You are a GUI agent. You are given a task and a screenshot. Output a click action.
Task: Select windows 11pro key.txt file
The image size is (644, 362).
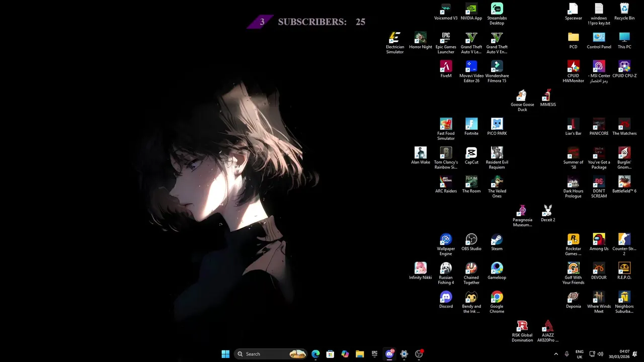pos(599,14)
